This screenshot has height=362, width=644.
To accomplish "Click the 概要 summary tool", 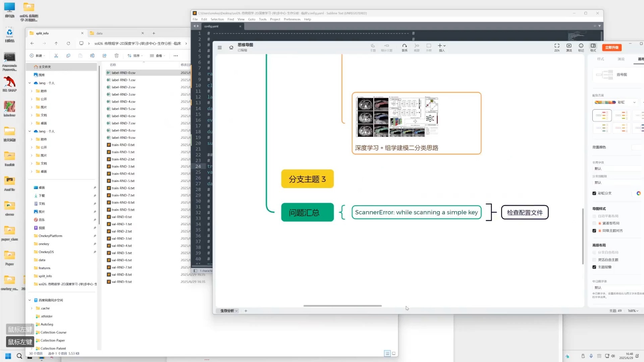I will coord(417,47).
